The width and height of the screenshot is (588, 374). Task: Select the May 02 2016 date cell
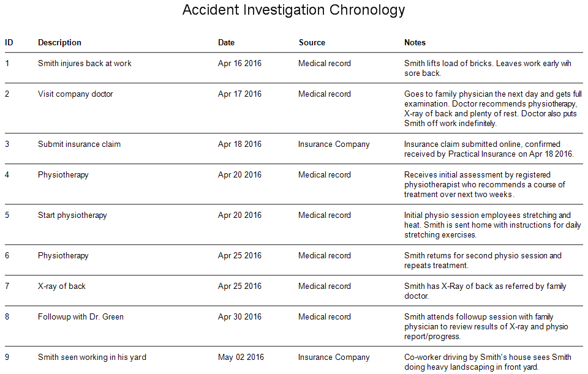[x=241, y=357]
